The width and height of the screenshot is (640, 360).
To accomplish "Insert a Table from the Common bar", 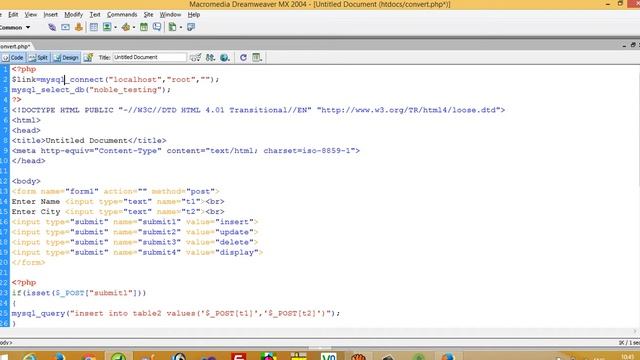I will [x=93, y=27].
